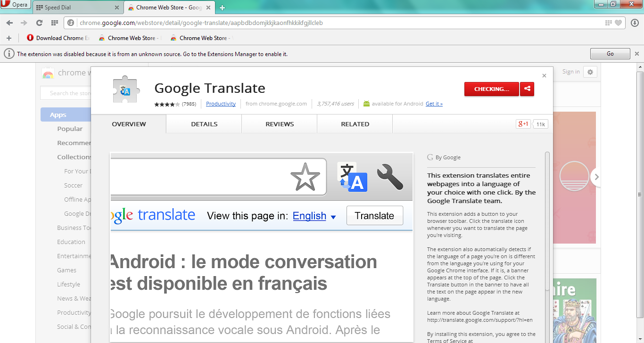Click Sign in on Web Store page
This screenshot has width=644, height=343.
(x=571, y=72)
